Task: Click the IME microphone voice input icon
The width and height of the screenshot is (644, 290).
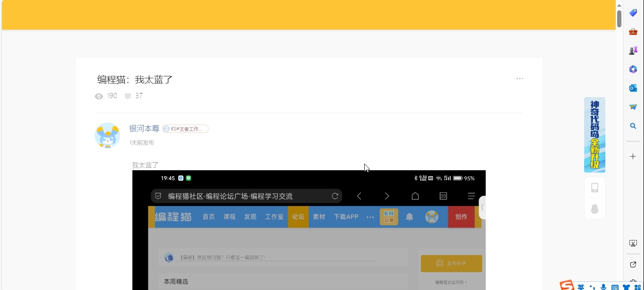Action: click(603, 287)
